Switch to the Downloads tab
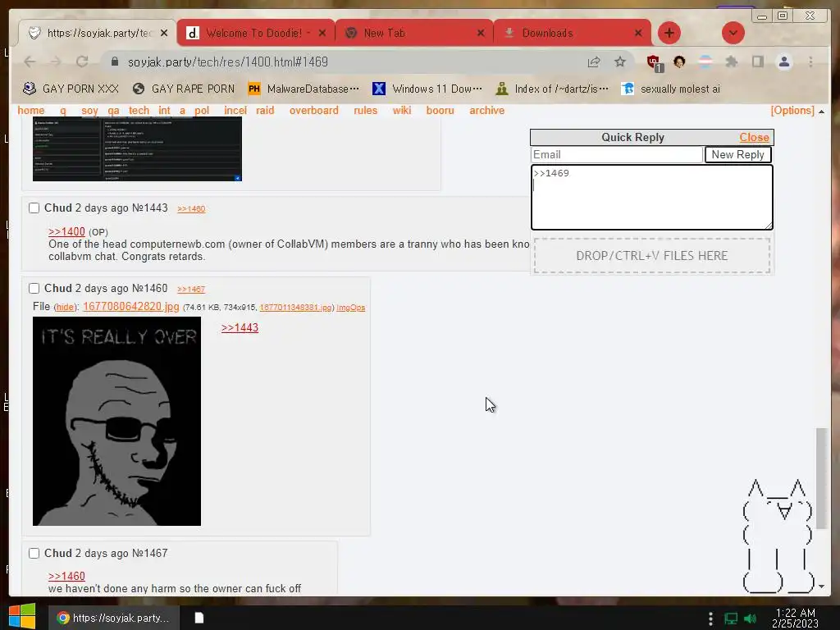This screenshot has width=840, height=630. click(572, 33)
